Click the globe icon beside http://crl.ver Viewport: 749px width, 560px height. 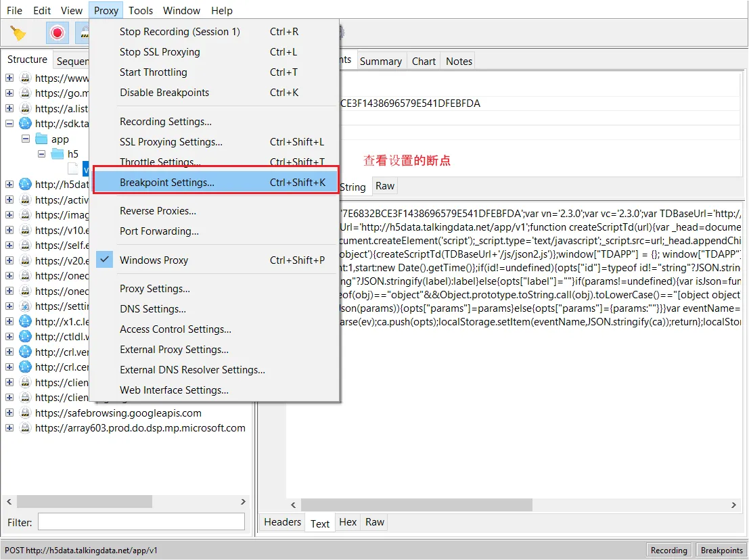coord(25,352)
